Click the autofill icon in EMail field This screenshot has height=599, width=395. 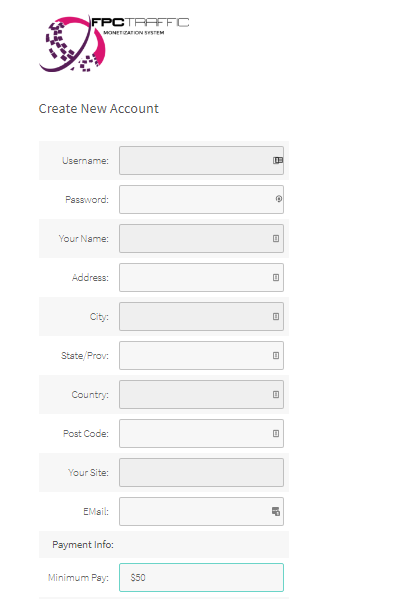pos(276,511)
